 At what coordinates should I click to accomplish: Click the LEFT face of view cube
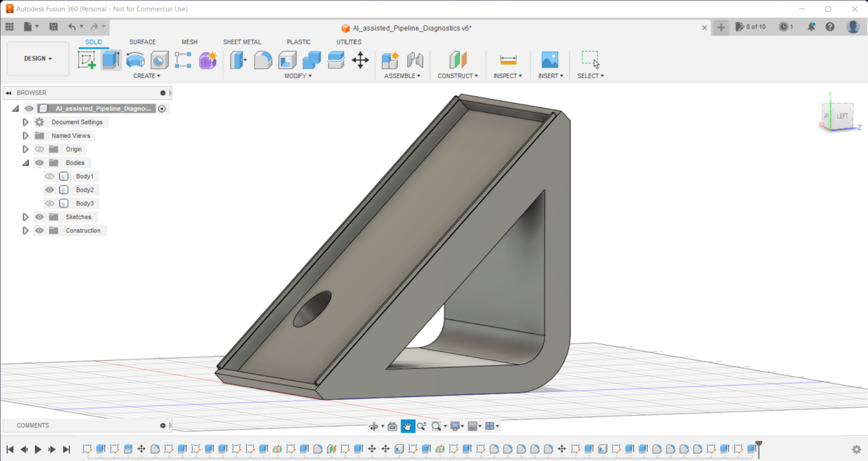click(842, 116)
